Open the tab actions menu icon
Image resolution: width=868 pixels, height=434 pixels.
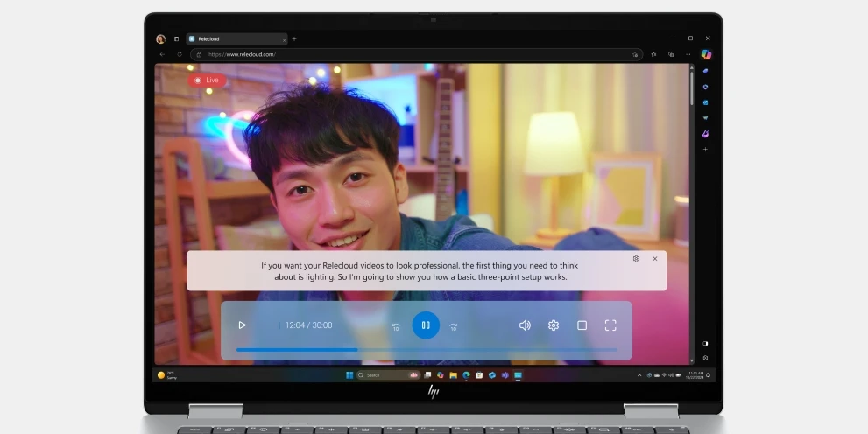(176, 38)
